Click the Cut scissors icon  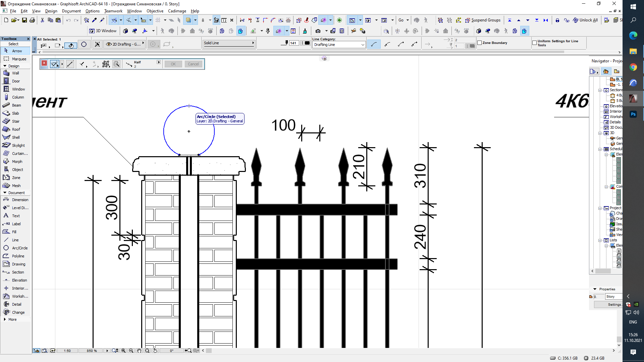click(42, 20)
